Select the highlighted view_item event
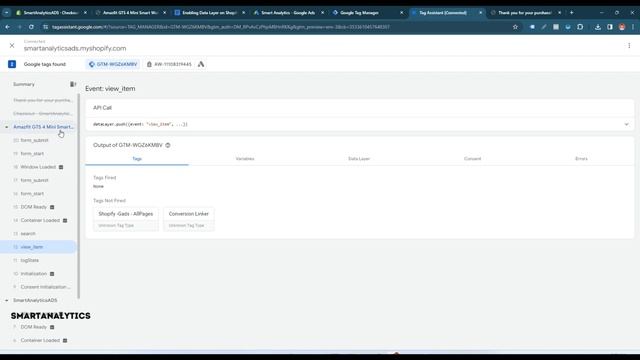 pos(38,247)
